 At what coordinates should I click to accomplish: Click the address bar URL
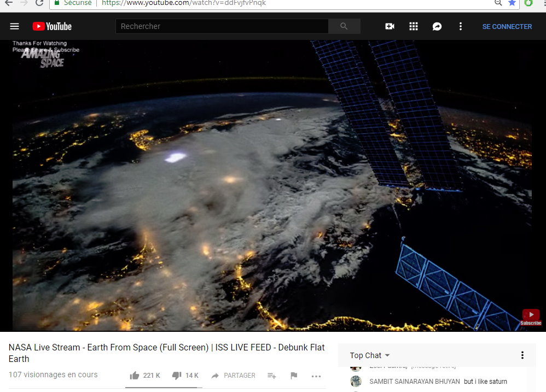[x=184, y=3]
